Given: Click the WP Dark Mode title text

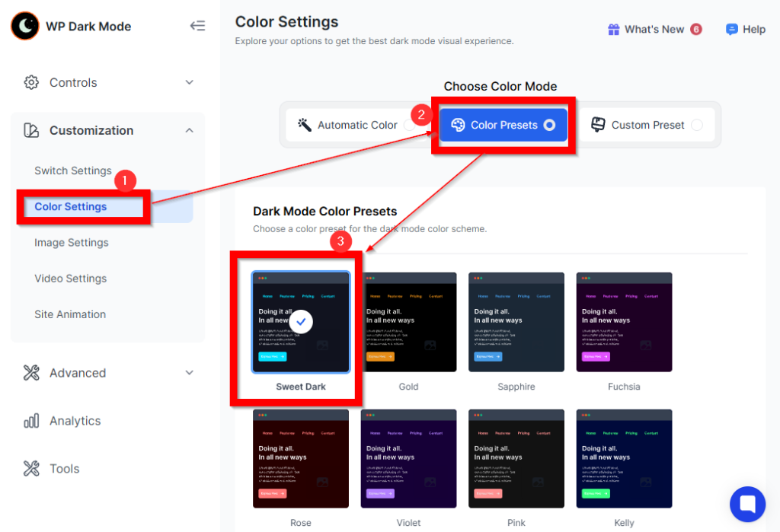Looking at the screenshot, I should pyautogui.click(x=88, y=27).
